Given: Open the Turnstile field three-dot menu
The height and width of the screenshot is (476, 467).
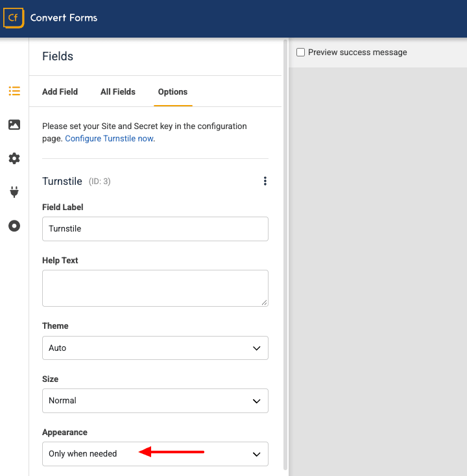Looking at the screenshot, I should (265, 181).
